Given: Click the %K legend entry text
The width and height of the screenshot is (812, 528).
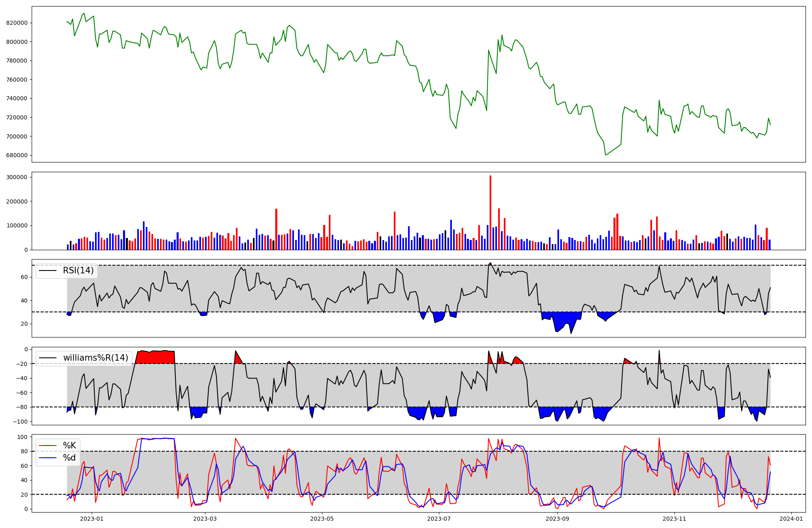Looking at the screenshot, I should (69, 446).
